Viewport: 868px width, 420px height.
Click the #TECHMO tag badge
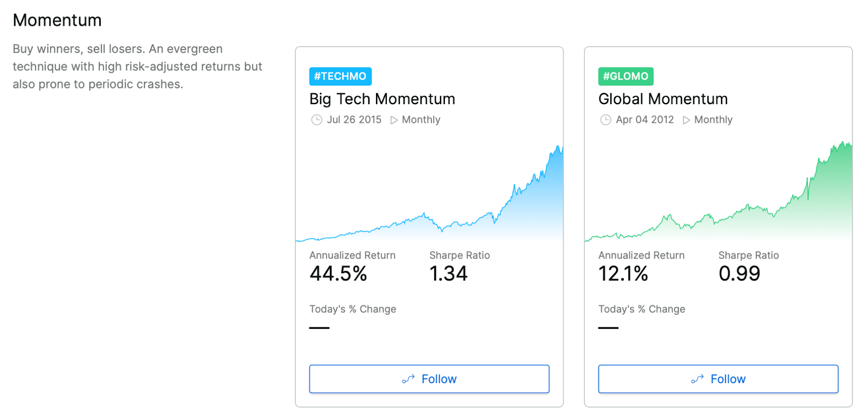coord(340,77)
